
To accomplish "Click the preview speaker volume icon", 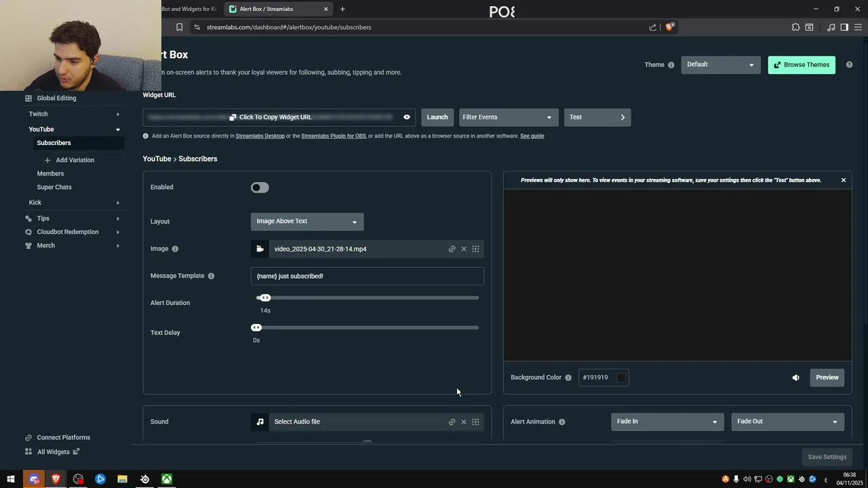I will 795,378.
